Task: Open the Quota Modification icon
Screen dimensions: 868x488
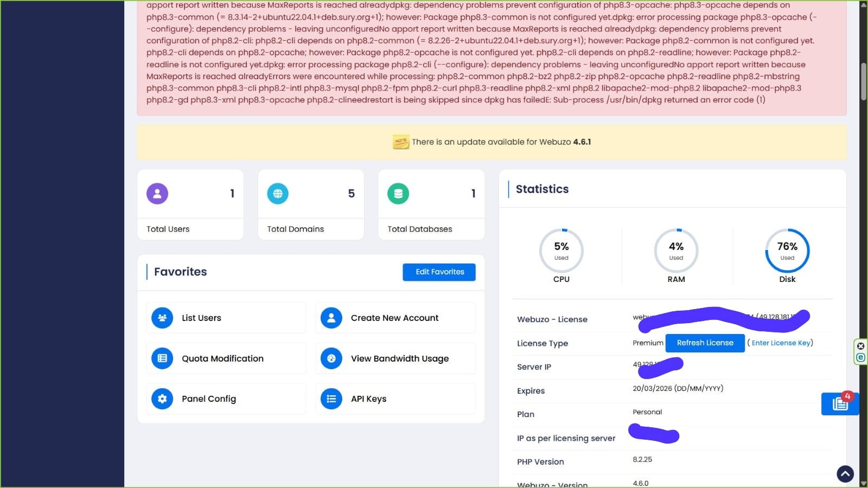Action: click(x=162, y=358)
